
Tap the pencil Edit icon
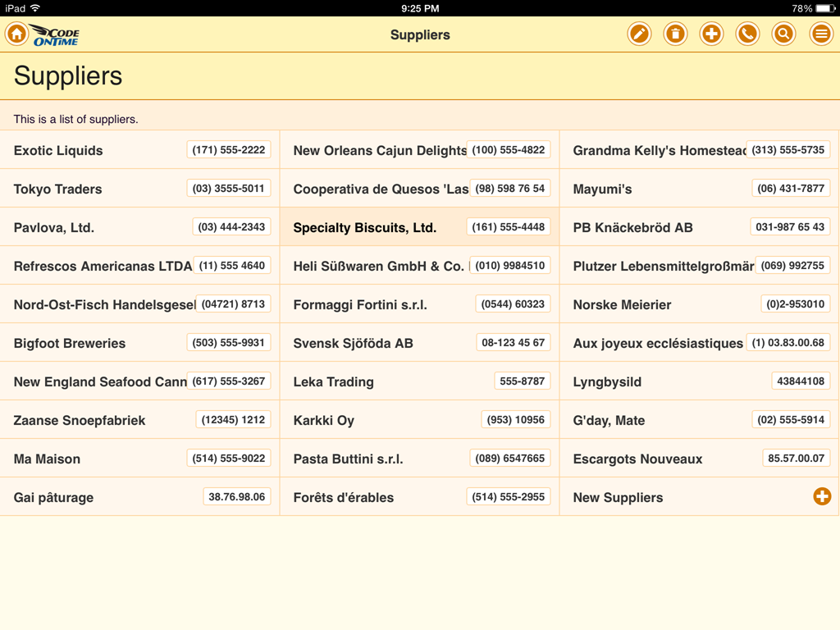(x=639, y=34)
